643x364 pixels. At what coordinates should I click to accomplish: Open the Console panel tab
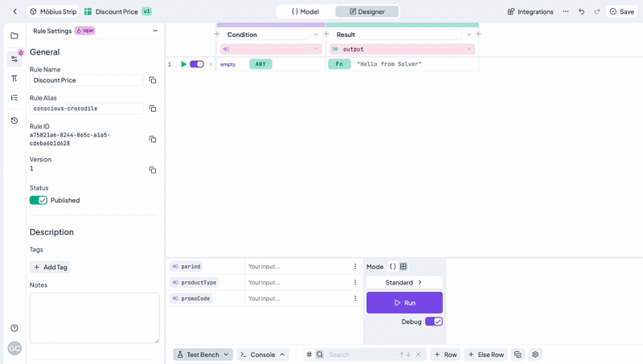pyautogui.click(x=262, y=354)
